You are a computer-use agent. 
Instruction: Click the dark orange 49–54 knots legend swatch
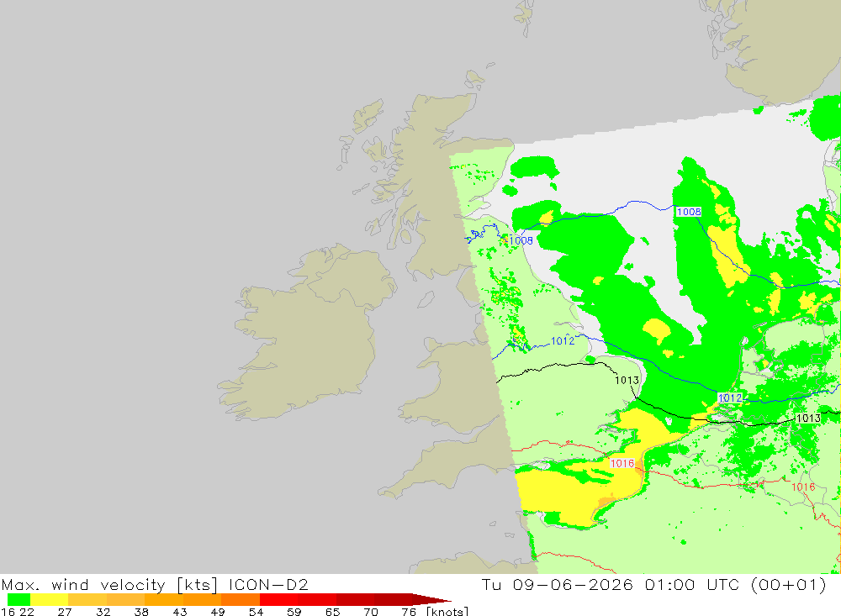241,599
